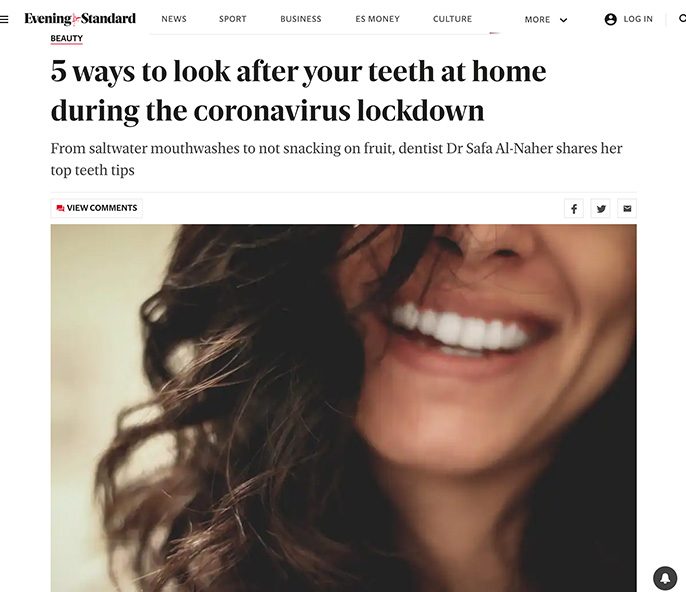The image size is (686, 592).
Task: Click the red comments speech-bubble icon
Action: [x=60, y=208]
